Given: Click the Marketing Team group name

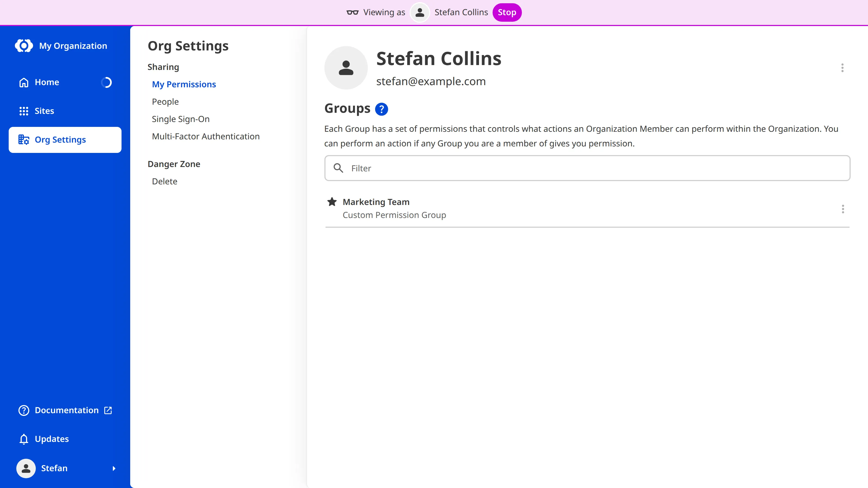Looking at the screenshot, I should (376, 202).
